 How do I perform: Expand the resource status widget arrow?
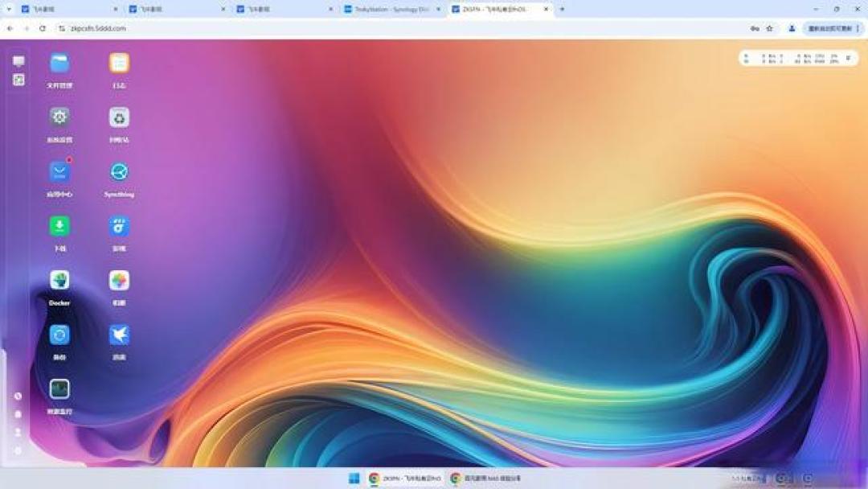[848, 58]
